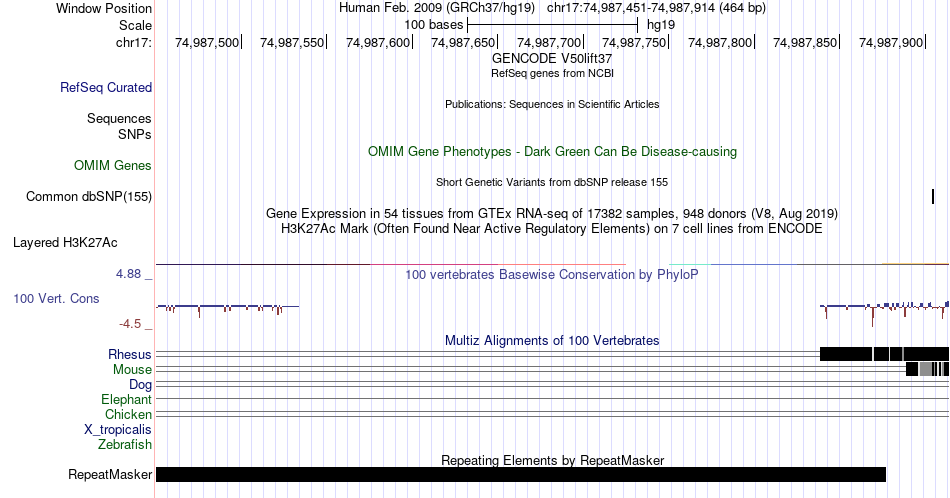Viewport: 950px width, 498px height.
Task: Click the GTEx Gene Expression track title
Action: (x=552, y=213)
